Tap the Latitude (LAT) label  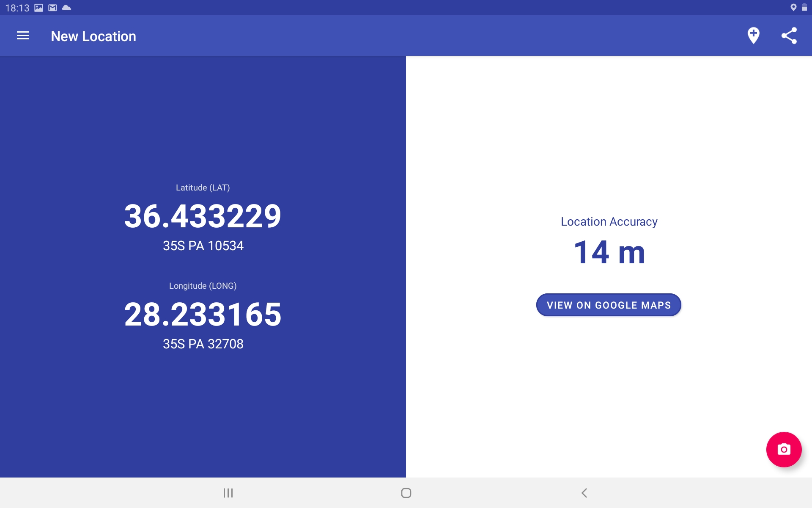tap(203, 188)
